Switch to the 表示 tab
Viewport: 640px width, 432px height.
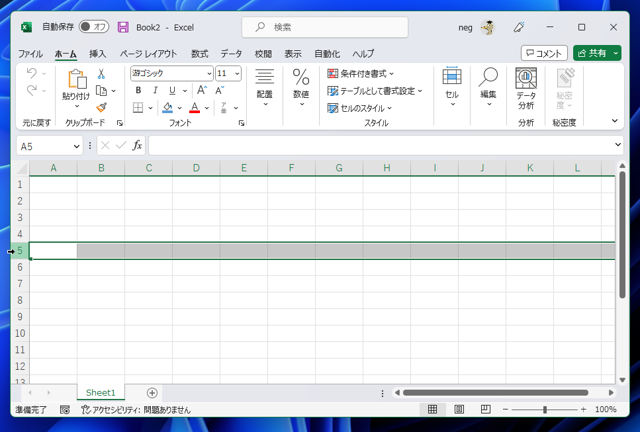pos(293,53)
